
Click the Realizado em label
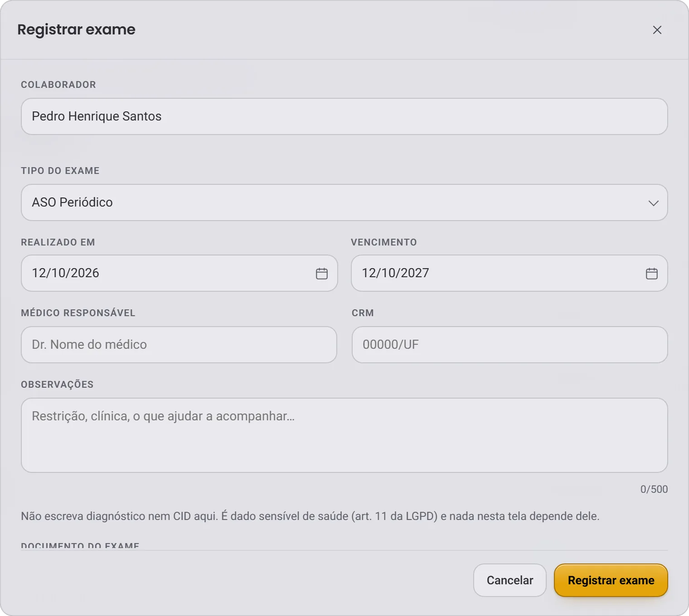58,242
